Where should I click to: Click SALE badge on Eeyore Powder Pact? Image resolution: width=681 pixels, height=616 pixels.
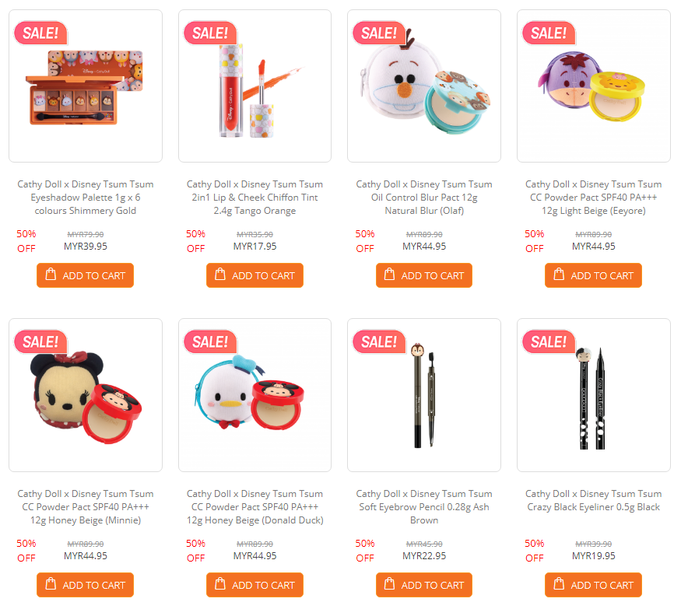tap(549, 33)
